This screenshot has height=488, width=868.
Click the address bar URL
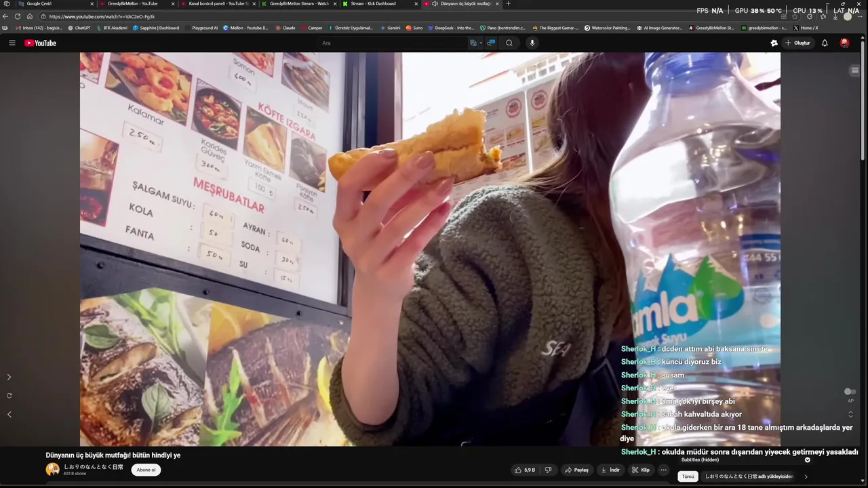tap(102, 16)
